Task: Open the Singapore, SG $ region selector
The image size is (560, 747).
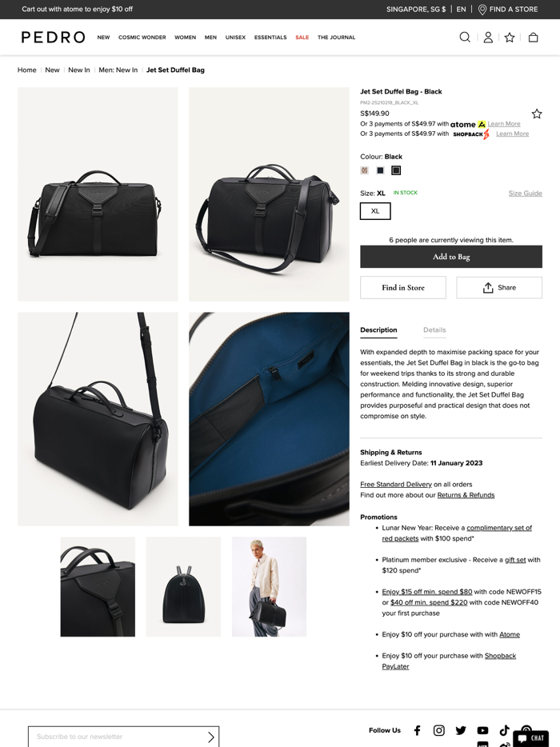Action: click(416, 9)
